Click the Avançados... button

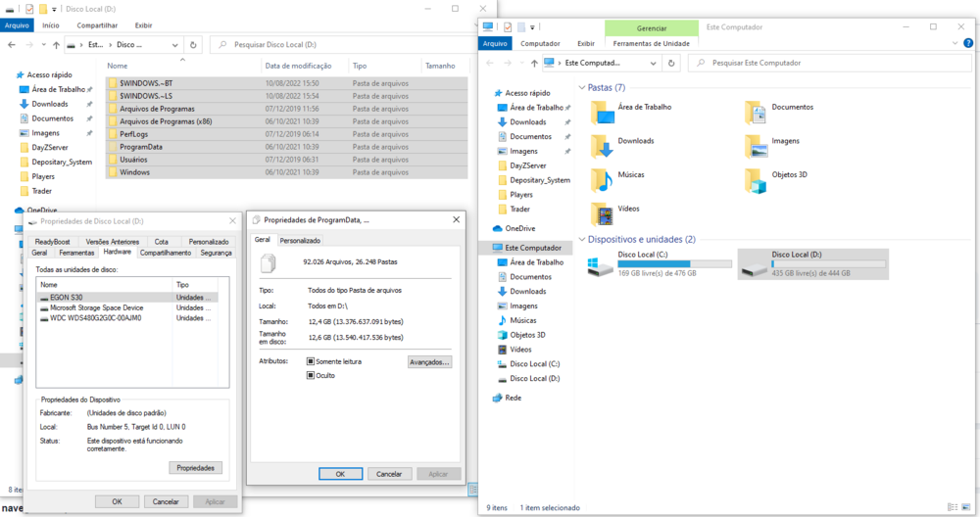pyautogui.click(x=429, y=362)
